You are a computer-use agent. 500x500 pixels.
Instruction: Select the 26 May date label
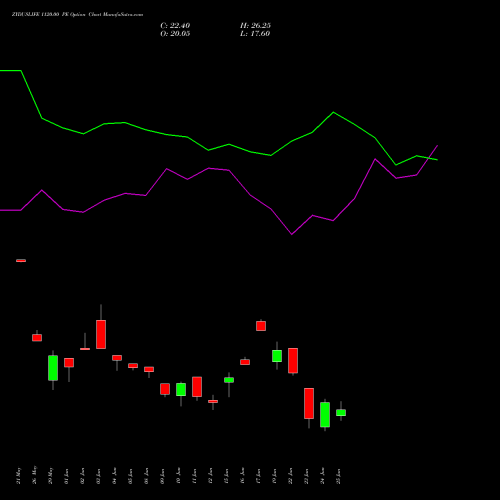(35, 475)
